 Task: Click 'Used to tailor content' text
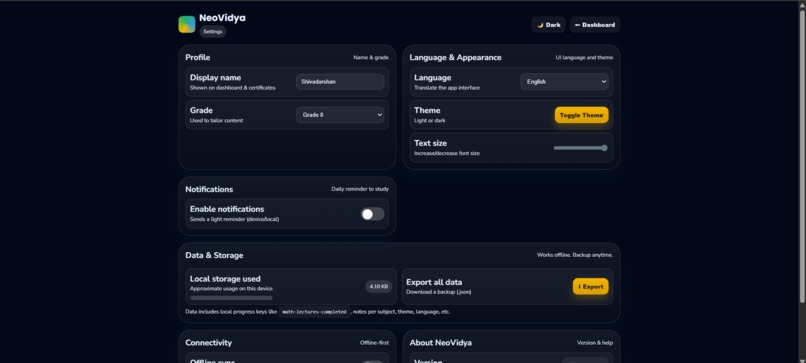click(x=216, y=121)
